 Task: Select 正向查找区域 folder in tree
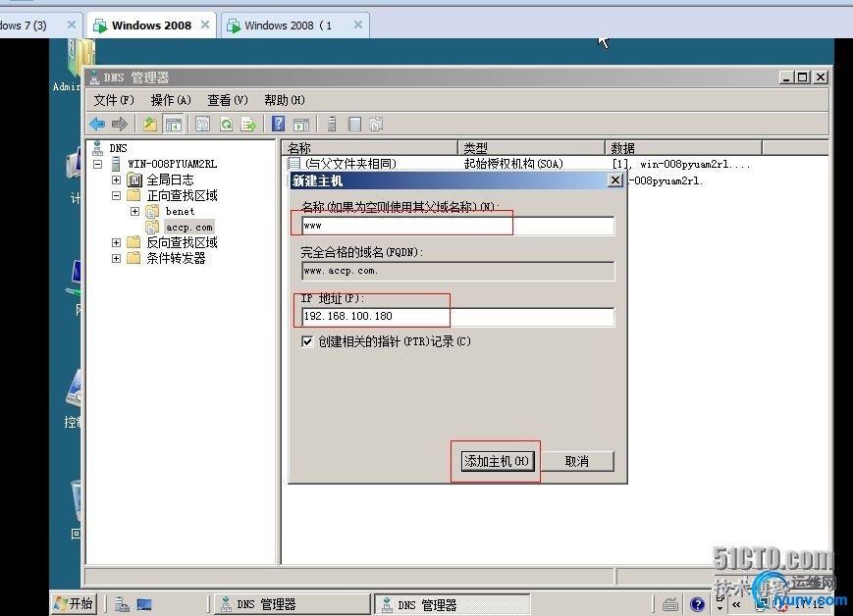tap(182, 195)
